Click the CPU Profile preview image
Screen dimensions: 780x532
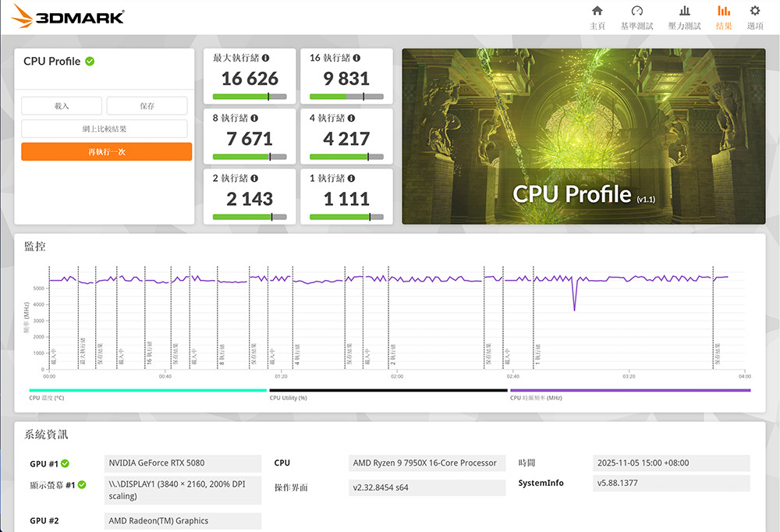[583, 137]
